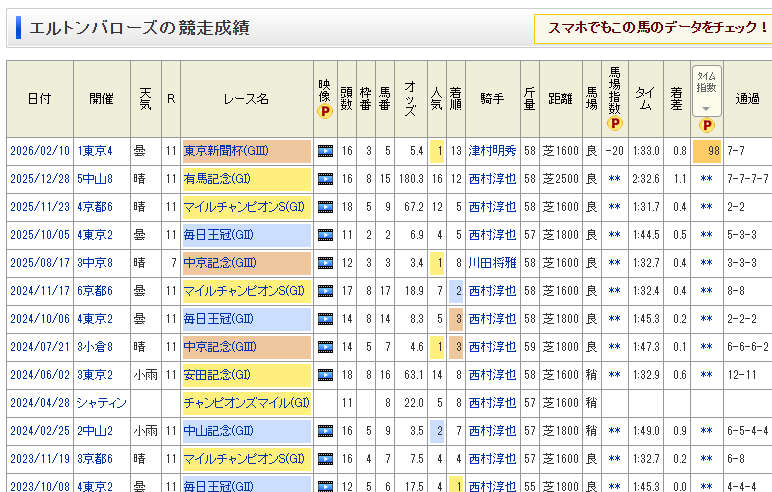Click premium P icon under 馬場指数 header
This screenshot has width=772, height=492.
tap(615, 124)
